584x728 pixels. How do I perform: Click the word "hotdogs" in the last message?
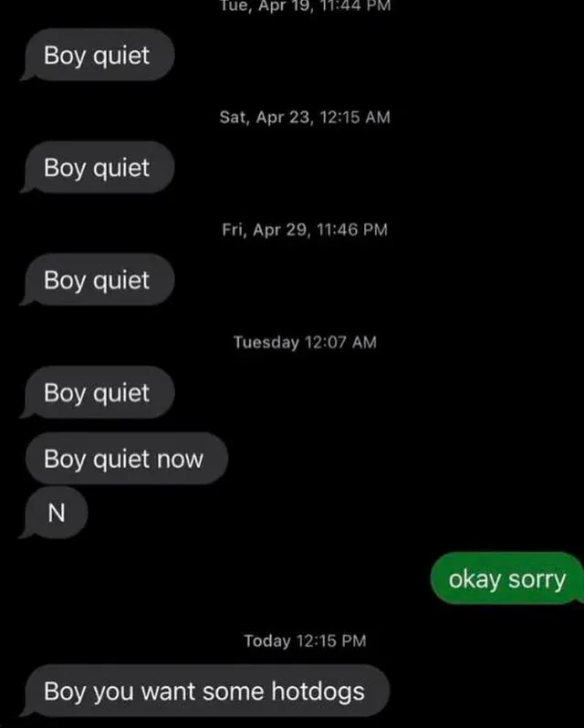click(x=318, y=692)
